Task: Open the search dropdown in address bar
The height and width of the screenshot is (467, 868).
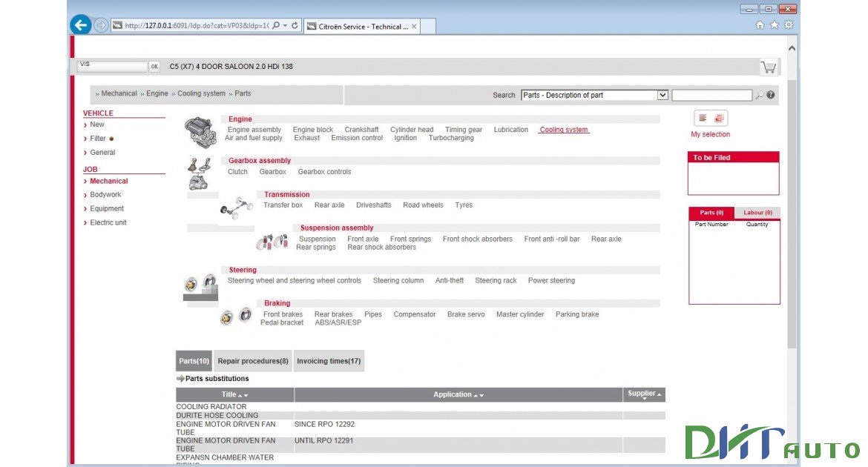Action: point(285,25)
